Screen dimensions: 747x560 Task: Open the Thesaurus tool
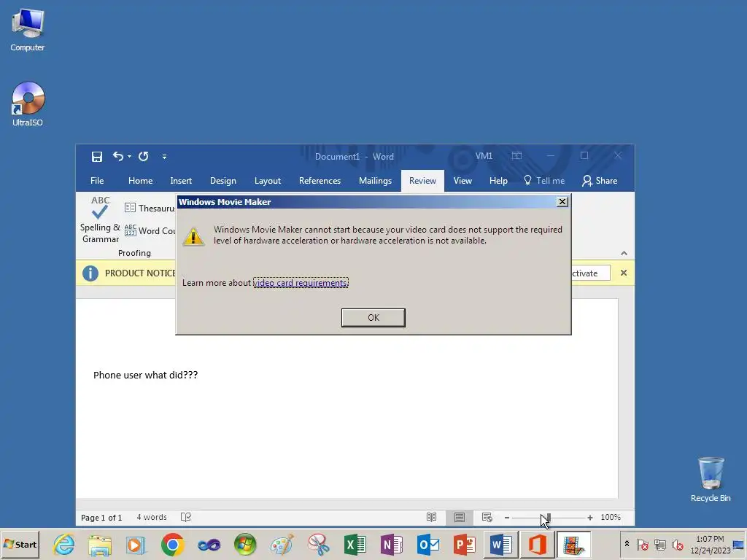(150, 208)
